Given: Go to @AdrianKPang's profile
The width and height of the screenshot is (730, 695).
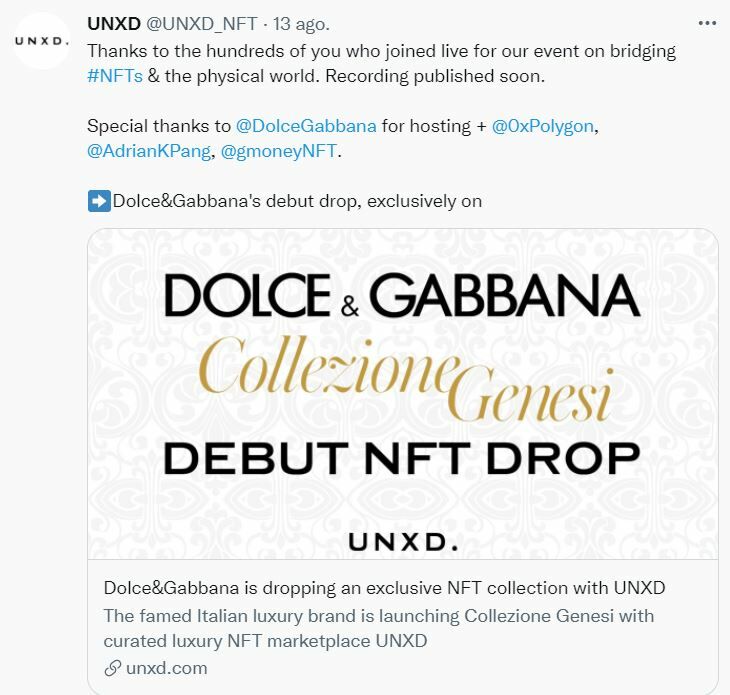Looking at the screenshot, I should [x=148, y=152].
